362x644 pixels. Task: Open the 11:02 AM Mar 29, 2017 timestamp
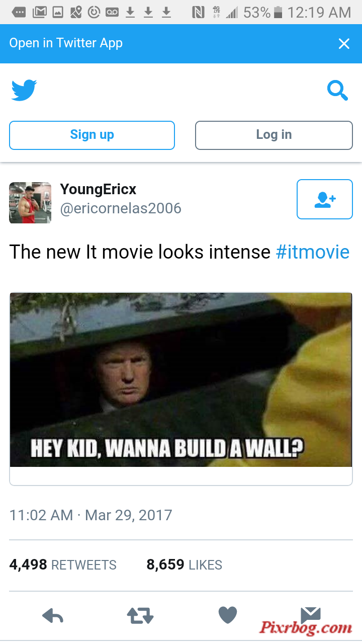point(91,515)
